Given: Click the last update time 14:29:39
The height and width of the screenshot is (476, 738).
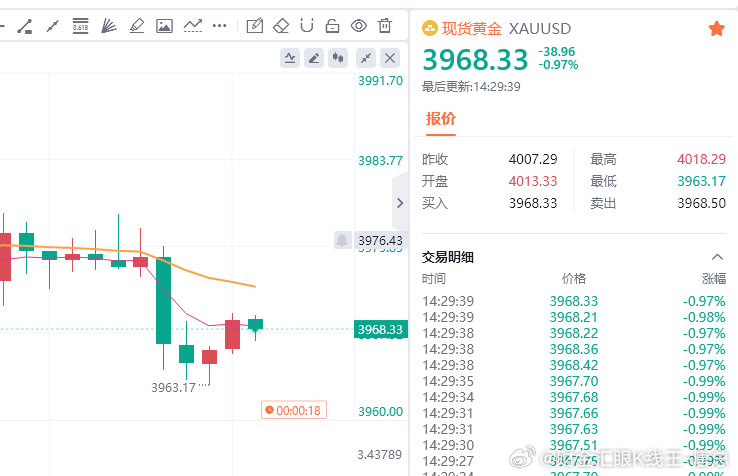Looking at the screenshot, I should click(x=497, y=87).
